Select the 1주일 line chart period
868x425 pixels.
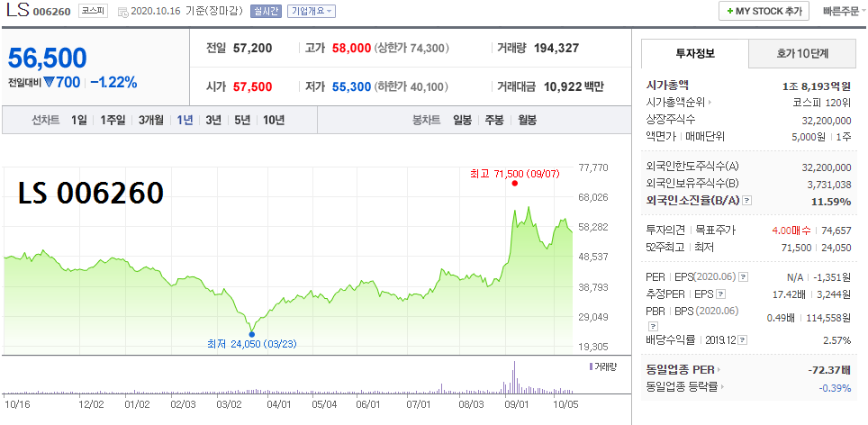click(113, 120)
